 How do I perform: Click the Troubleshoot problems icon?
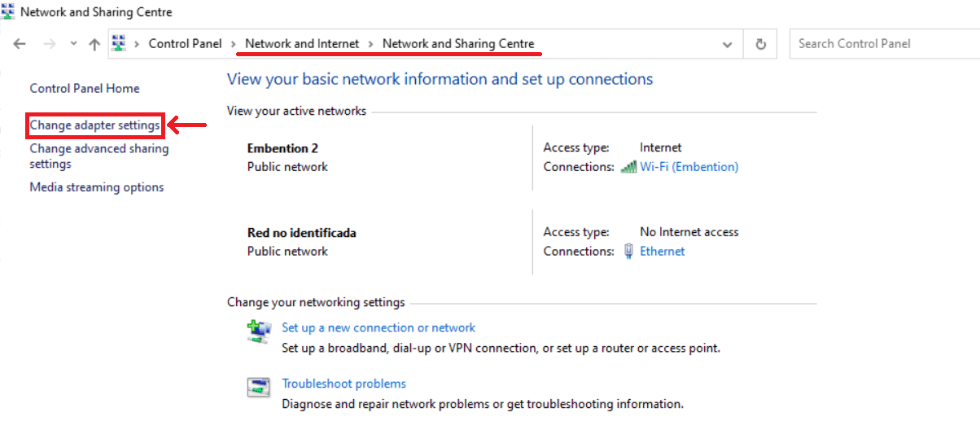(x=259, y=387)
